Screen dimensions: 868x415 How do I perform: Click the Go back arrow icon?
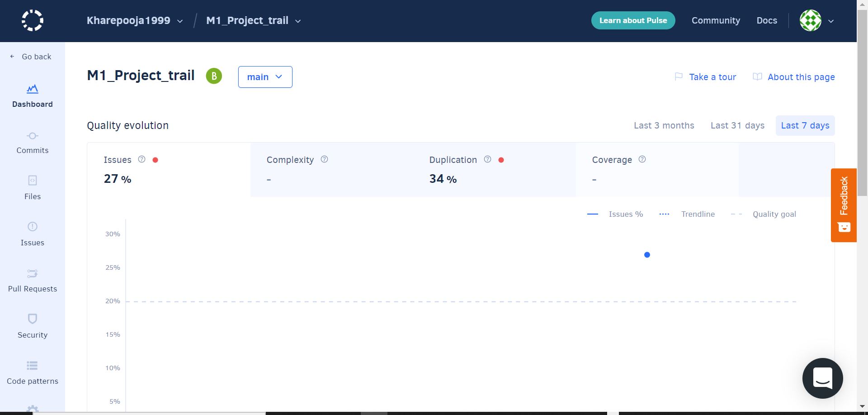(x=12, y=57)
